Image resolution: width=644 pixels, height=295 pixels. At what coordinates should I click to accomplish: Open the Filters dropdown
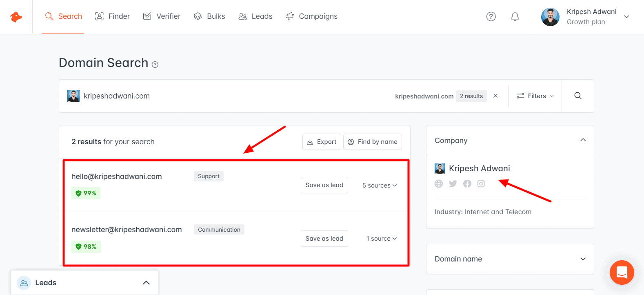click(535, 96)
